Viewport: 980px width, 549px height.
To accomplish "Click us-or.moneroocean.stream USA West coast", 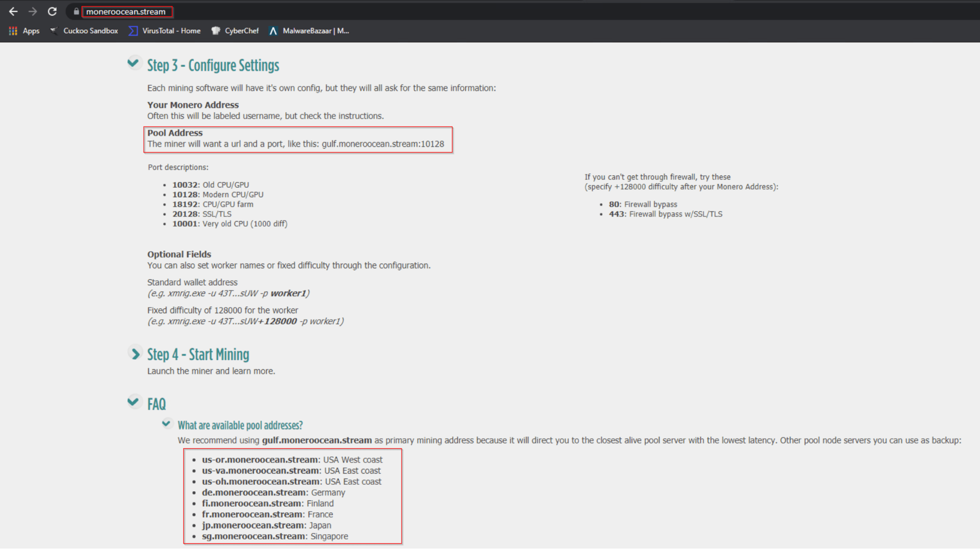I will (x=292, y=460).
